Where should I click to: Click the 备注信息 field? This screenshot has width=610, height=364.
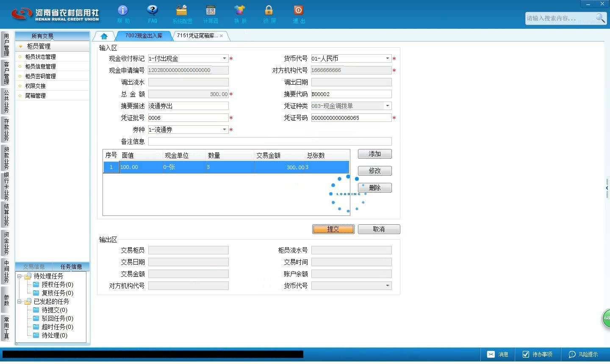270,141
